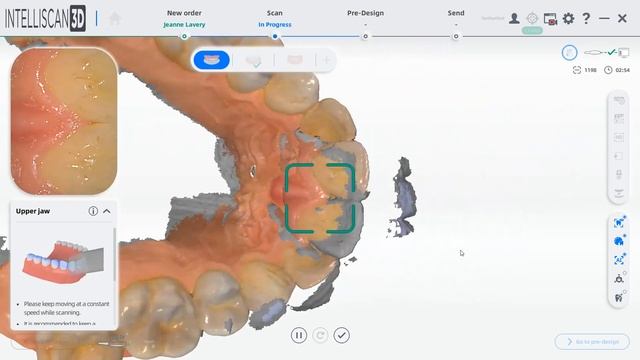The height and width of the screenshot is (360, 640).
Task: Go to Send step
Action: [456, 13]
